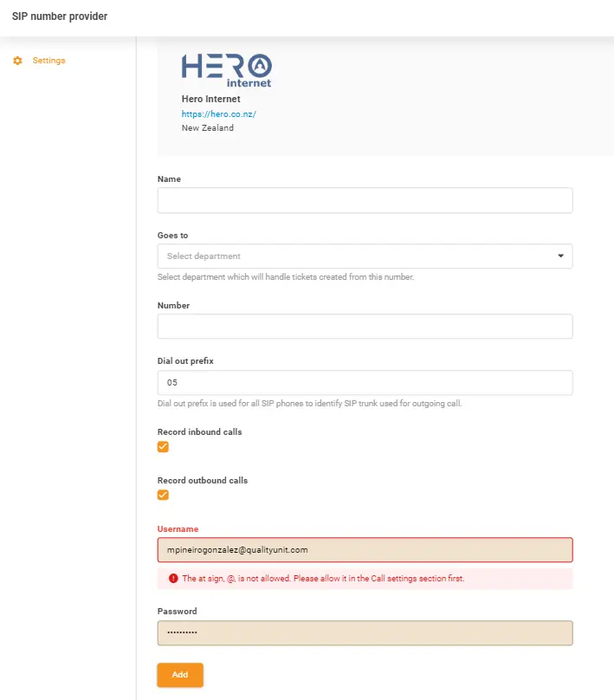Click the error alert icon under Username
This screenshot has height=700, width=614.
[171, 579]
